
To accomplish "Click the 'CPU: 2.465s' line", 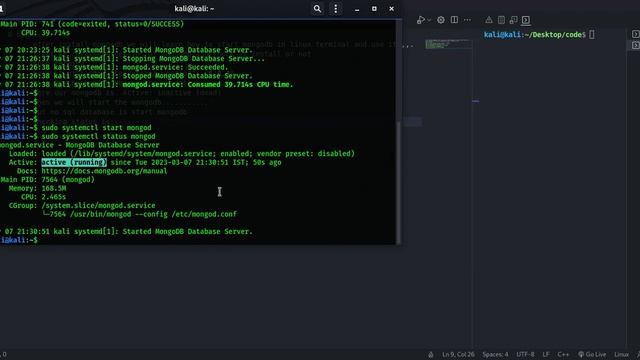I will pyautogui.click(x=43, y=197).
